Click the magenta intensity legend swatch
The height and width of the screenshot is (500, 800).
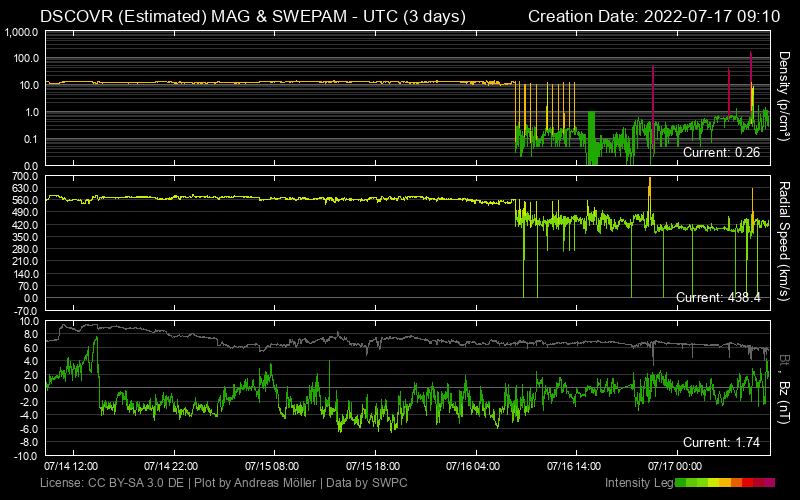[769, 483]
